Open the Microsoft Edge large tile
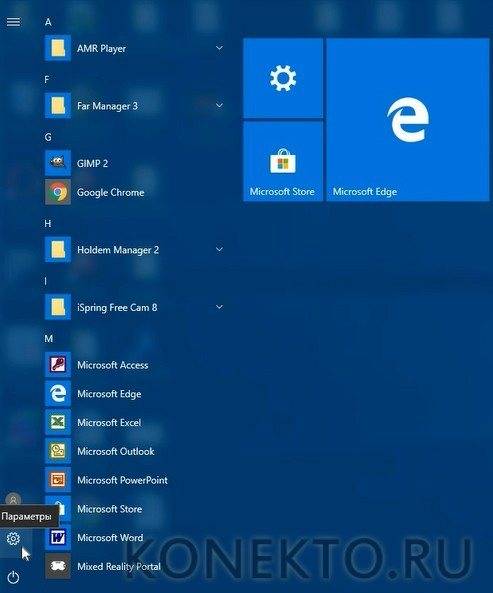Screen dimensions: 493x593 [x=408, y=120]
